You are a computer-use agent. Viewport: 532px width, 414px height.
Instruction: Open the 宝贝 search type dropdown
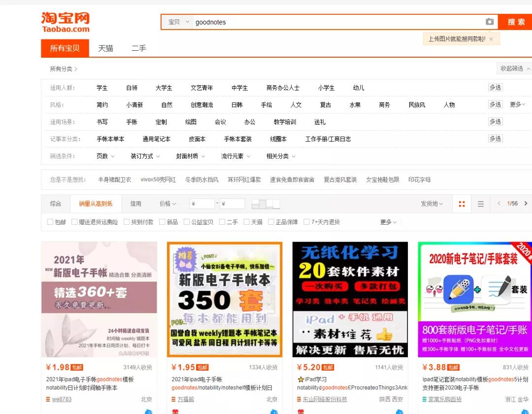coord(178,22)
